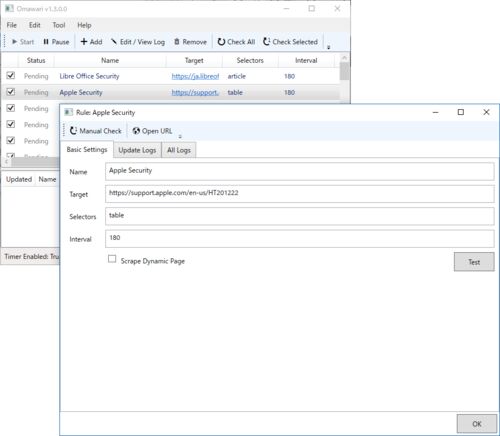The image size is (500, 436).
Task: Switch to the Basic Settings tab
Action: 87,150
